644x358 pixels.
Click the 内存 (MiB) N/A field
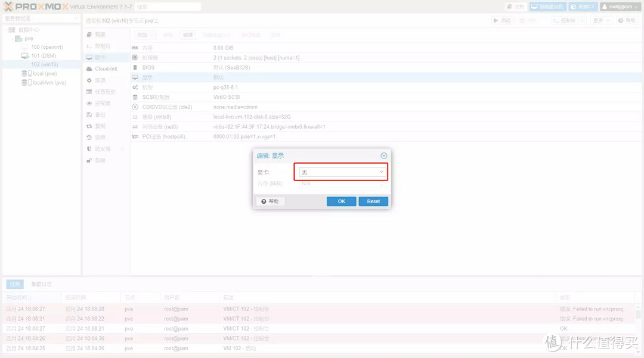[342, 183]
